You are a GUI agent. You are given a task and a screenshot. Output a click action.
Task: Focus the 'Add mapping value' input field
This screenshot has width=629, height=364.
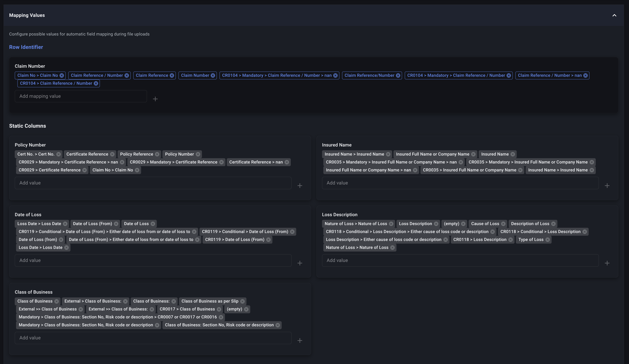pos(81,96)
